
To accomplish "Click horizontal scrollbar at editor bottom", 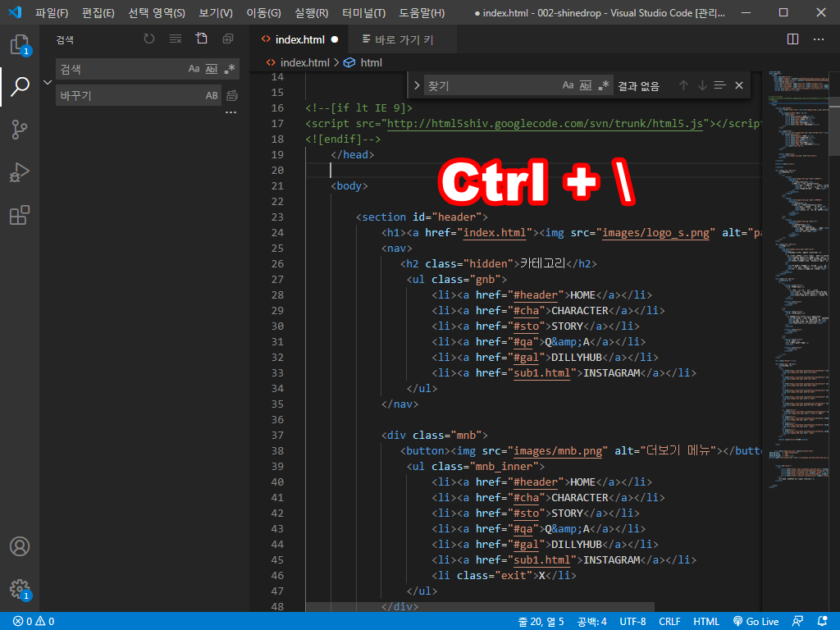I will point(480,607).
